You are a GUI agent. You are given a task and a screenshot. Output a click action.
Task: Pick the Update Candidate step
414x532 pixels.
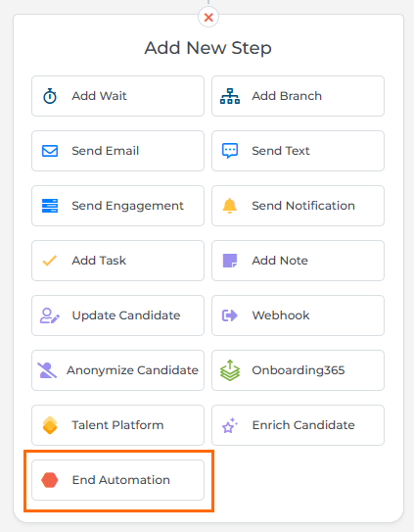point(118,315)
